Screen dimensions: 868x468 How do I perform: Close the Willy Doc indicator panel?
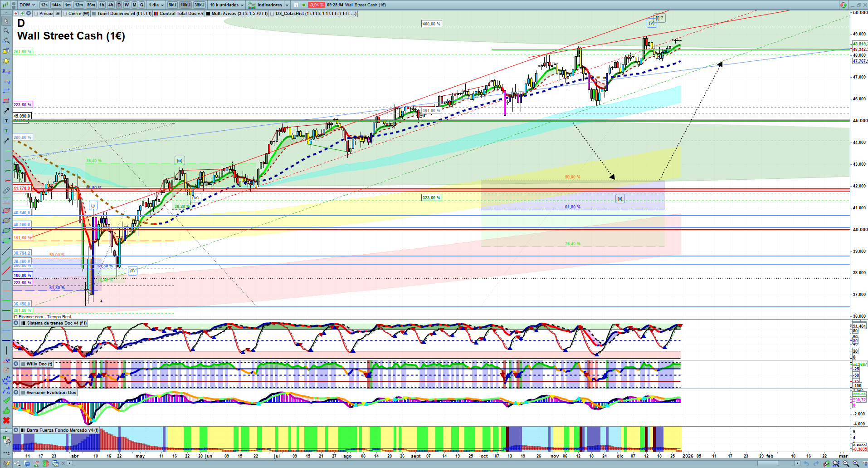[16, 364]
